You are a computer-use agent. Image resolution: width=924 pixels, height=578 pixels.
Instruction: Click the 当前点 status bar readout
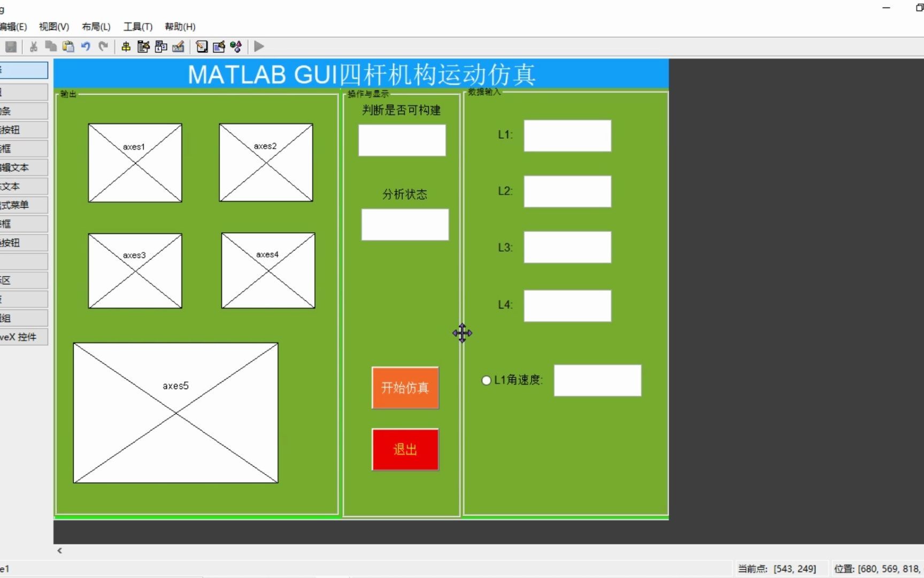777,569
